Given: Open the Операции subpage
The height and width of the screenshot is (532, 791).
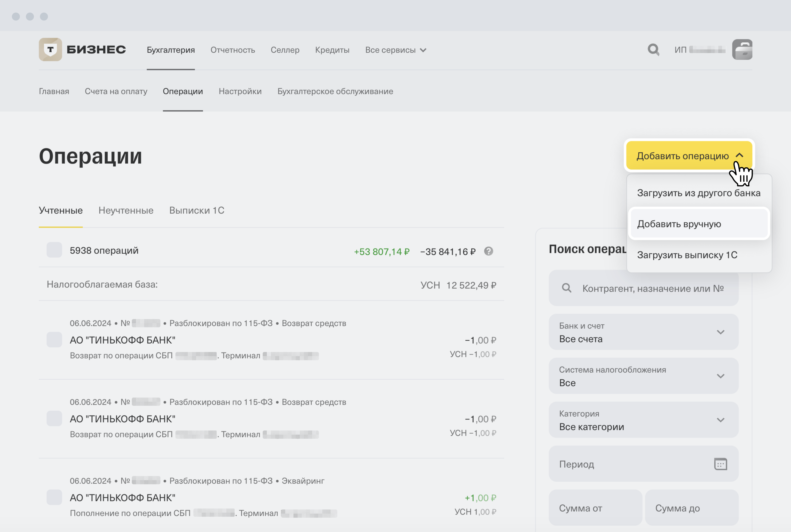Looking at the screenshot, I should (x=183, y=91).
